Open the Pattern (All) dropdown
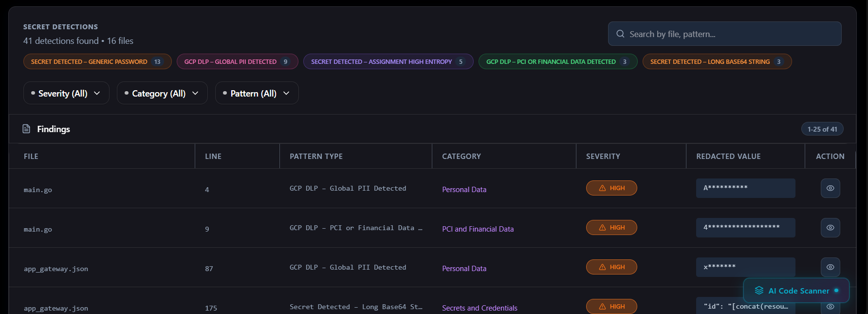Image resolution: width=868 pixels, height=314 pixels. click(x=257, y=93)
